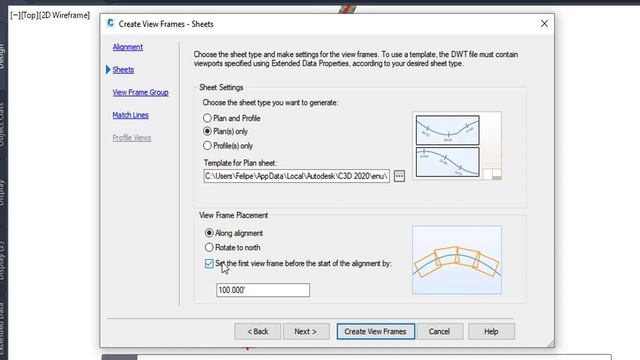Viewport: 640px width, 360px height.
Task: Toggle set first view frame before alignment start
Action: 209,264
